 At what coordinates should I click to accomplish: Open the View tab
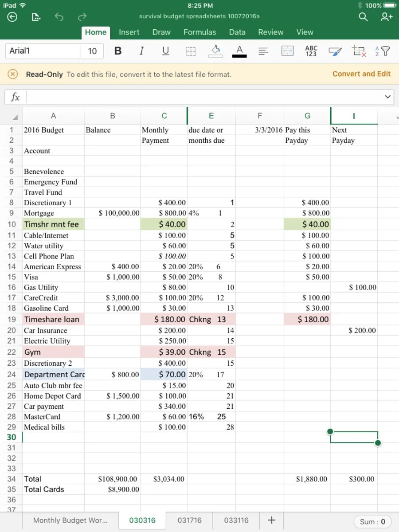coord(305,32)
